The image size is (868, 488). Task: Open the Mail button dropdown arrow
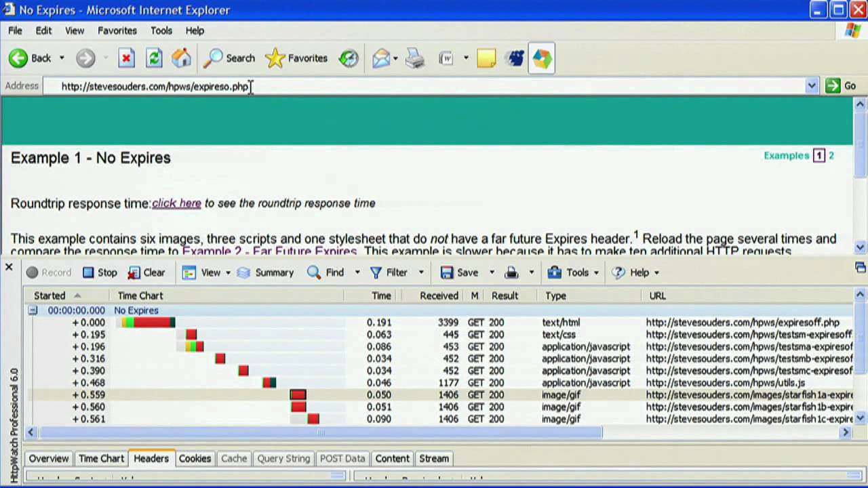point(396,58)
